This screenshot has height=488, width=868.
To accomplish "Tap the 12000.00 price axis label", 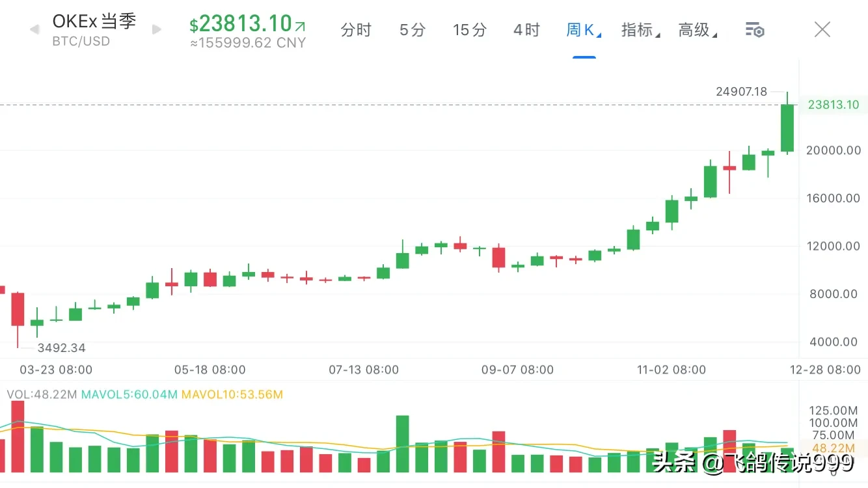I will click(835, 246).
